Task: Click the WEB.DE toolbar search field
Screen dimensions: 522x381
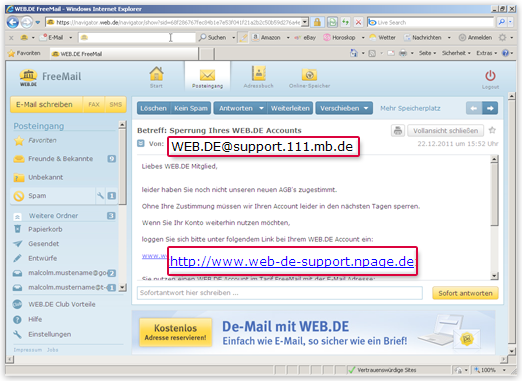Action: pyautogui.click(x=137, y=38)
